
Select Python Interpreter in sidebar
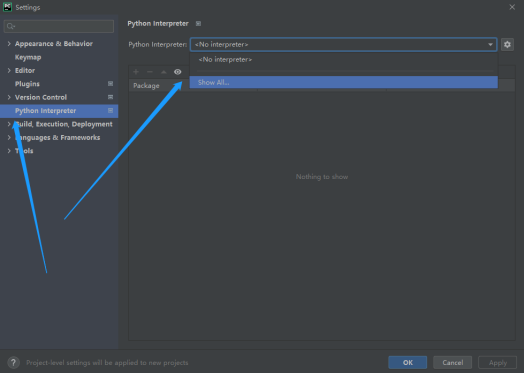[59, 111]
